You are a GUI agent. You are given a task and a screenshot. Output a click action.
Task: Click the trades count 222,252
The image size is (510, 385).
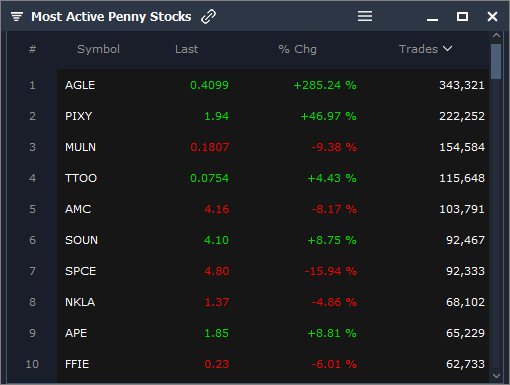pyautogui.click(x=462, y=116)
